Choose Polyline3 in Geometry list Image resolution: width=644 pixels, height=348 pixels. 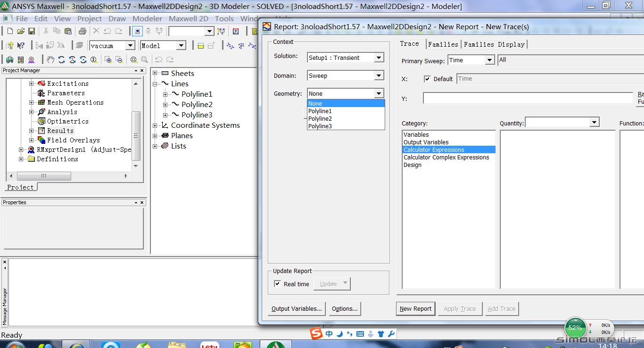[346, 126]
